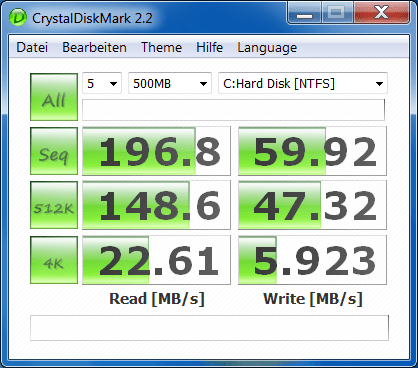The height and width of the screenshot is (368, 418).
Task: Open the Theme menu
Action: 161,48
